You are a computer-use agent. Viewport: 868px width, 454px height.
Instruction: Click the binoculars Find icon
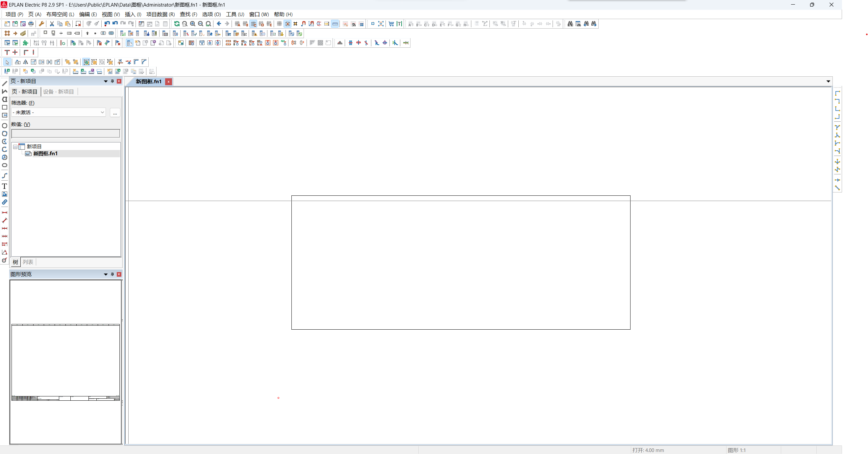(570, 24)
